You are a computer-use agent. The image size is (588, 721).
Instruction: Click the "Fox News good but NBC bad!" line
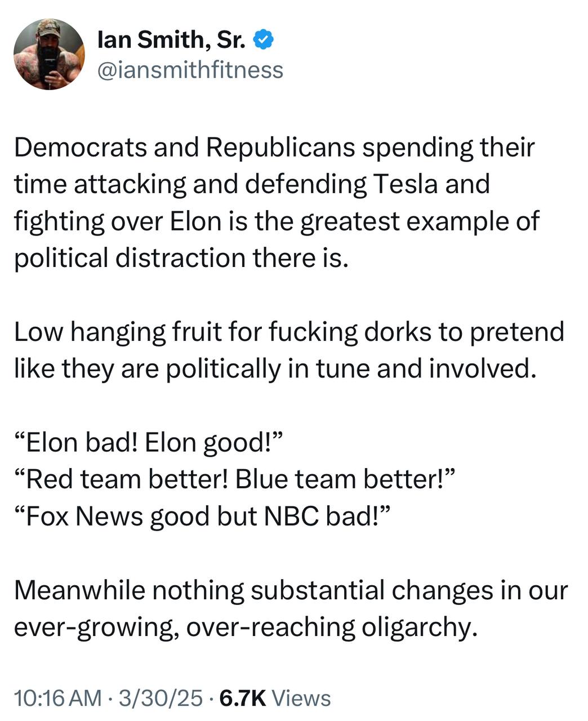202,516
